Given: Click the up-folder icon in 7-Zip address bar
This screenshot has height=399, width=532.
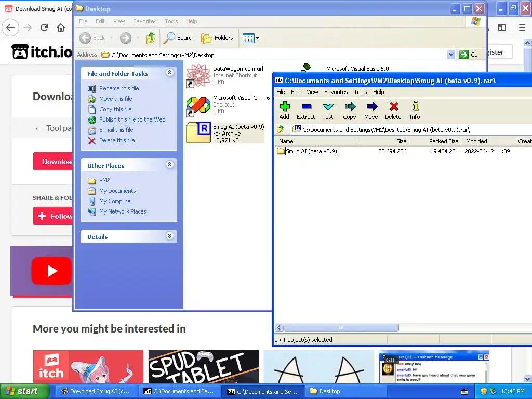Looking at the screenshot, I should 281,129.
